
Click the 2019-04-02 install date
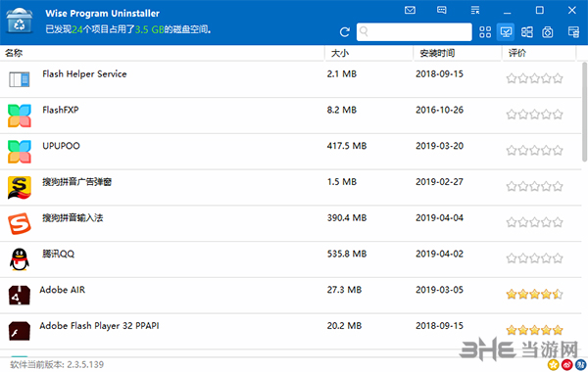[x=439, y=254]
